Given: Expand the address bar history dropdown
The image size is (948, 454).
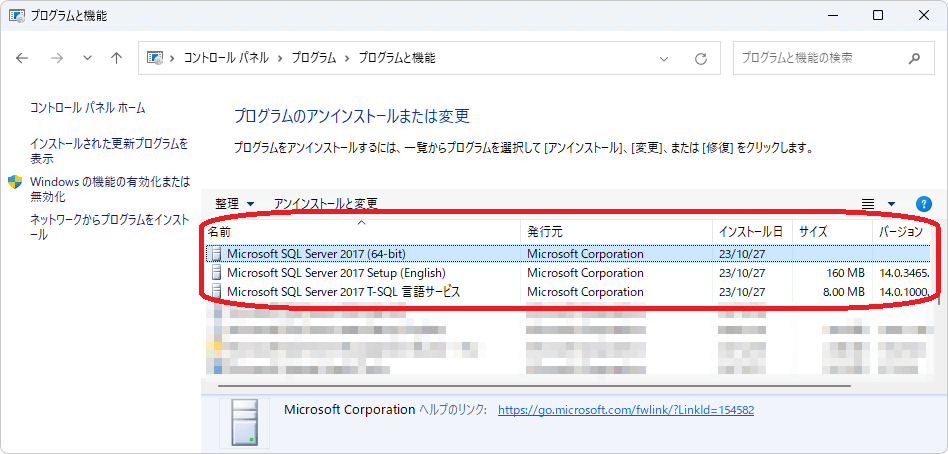Looking at the screenshot, I should tap(665, 58).
